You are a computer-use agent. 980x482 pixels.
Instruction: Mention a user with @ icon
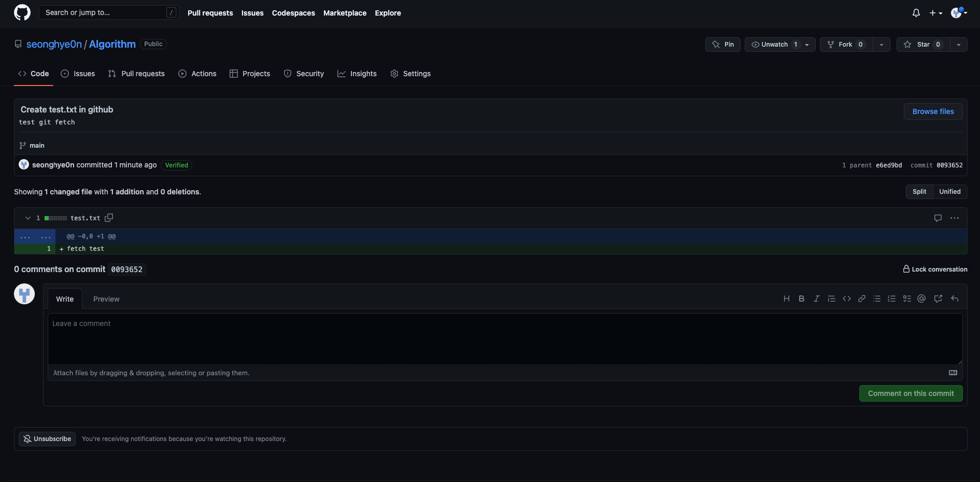click(921, 299)
